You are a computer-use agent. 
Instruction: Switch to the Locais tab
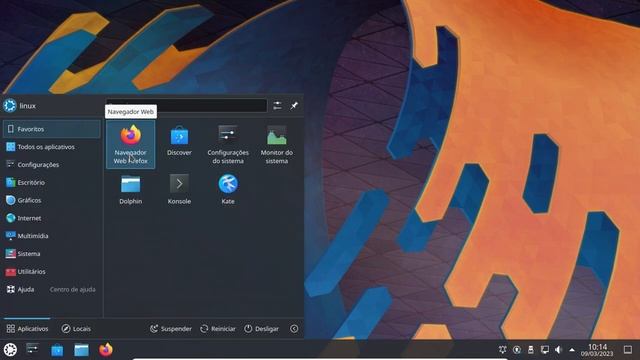76,329
